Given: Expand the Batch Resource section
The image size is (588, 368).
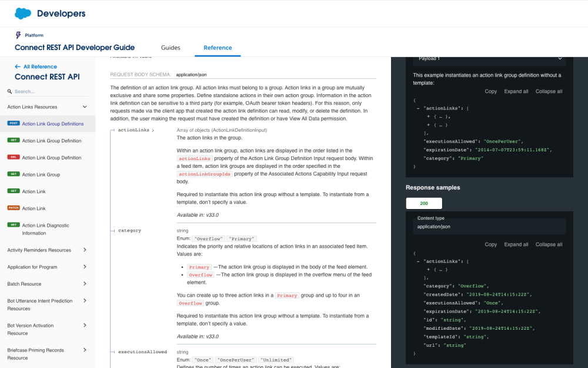Looking at the screenshot, I should (x=85, y=284).
